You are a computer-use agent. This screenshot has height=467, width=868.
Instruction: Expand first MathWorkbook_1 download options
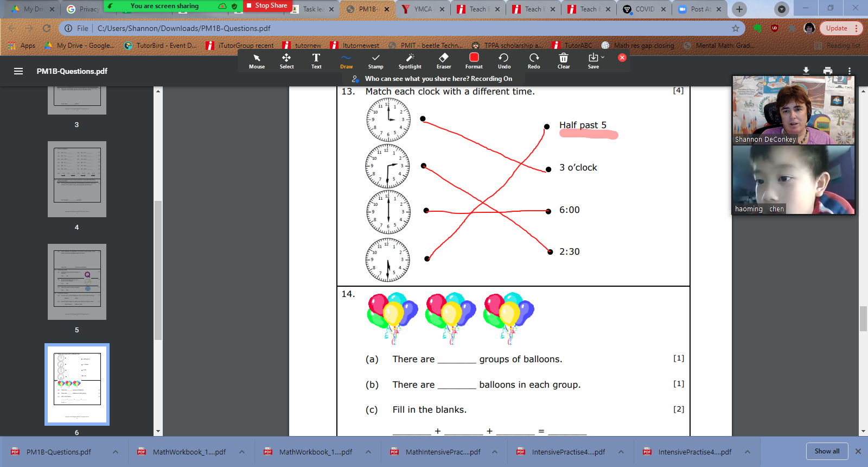coord(242,452)
